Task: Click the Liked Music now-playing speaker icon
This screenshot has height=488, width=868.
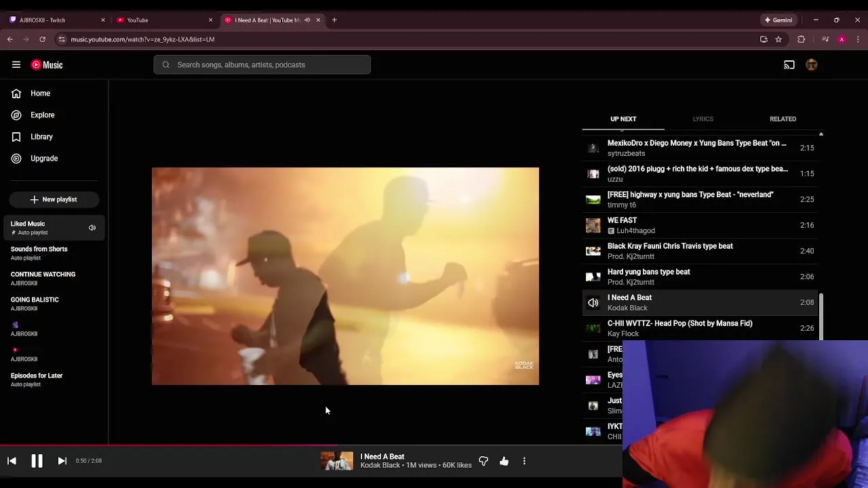Action: pyautogui.click(x=92, y=228)
